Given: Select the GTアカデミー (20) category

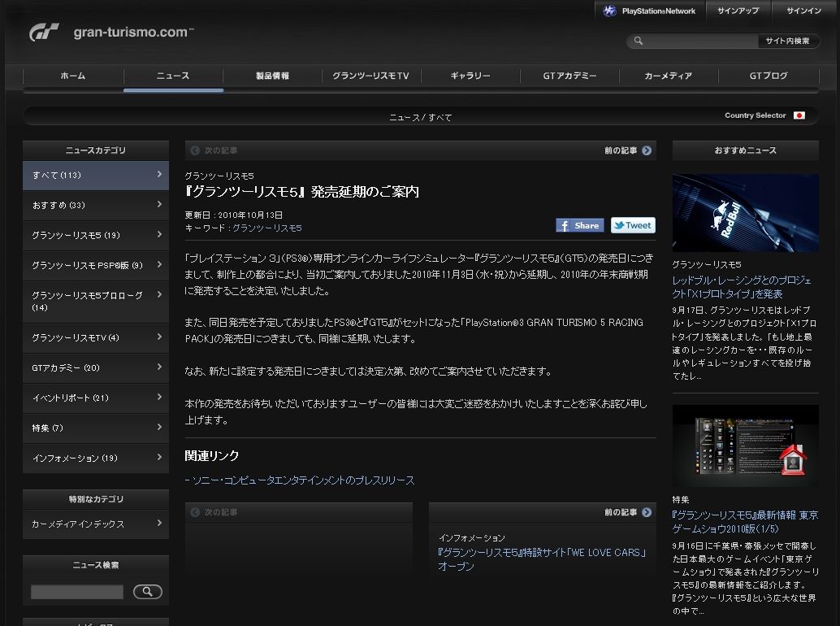Looking at the screenshot, I should pyautogui.click(x=96, y=367).
